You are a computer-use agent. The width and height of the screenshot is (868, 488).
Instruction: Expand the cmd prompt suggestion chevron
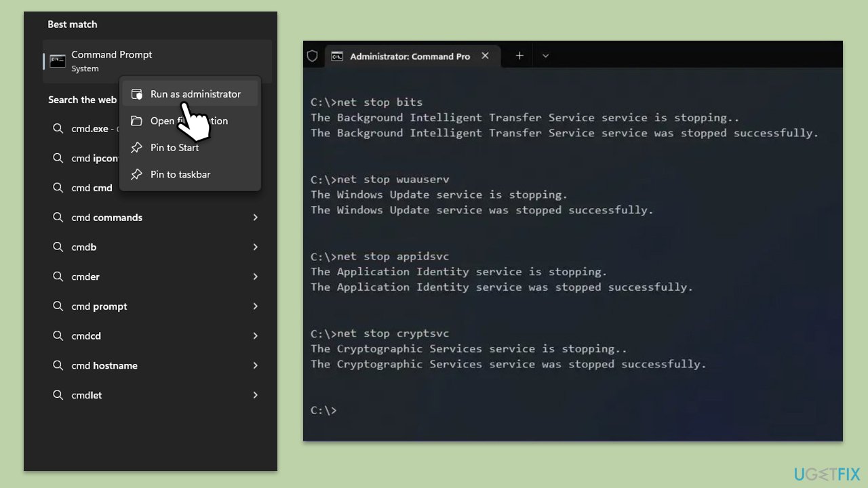click(256, 306)
